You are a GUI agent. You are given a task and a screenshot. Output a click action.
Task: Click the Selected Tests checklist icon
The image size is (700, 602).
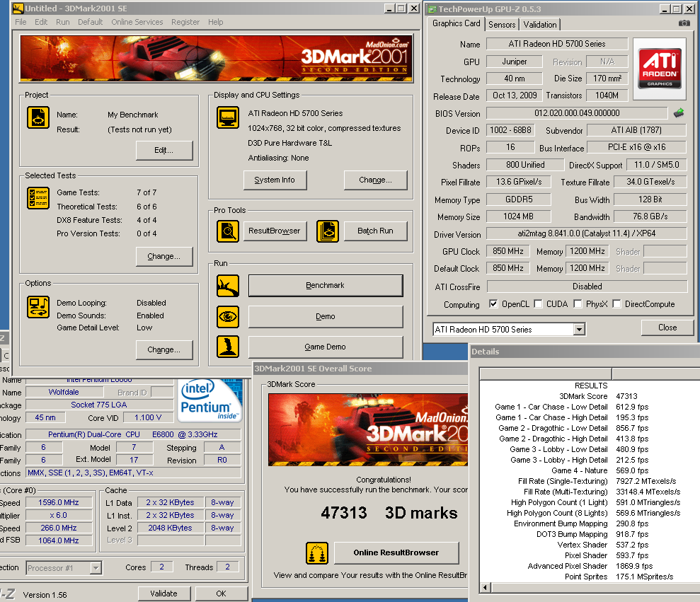click(38, 199)
